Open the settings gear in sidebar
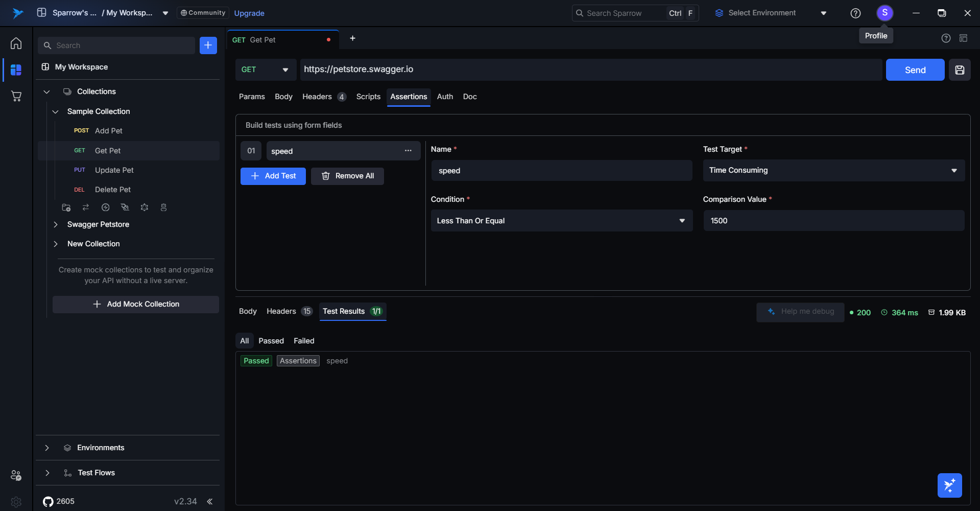The height and width of the screenshot is (511, 980). click(16, 502)
